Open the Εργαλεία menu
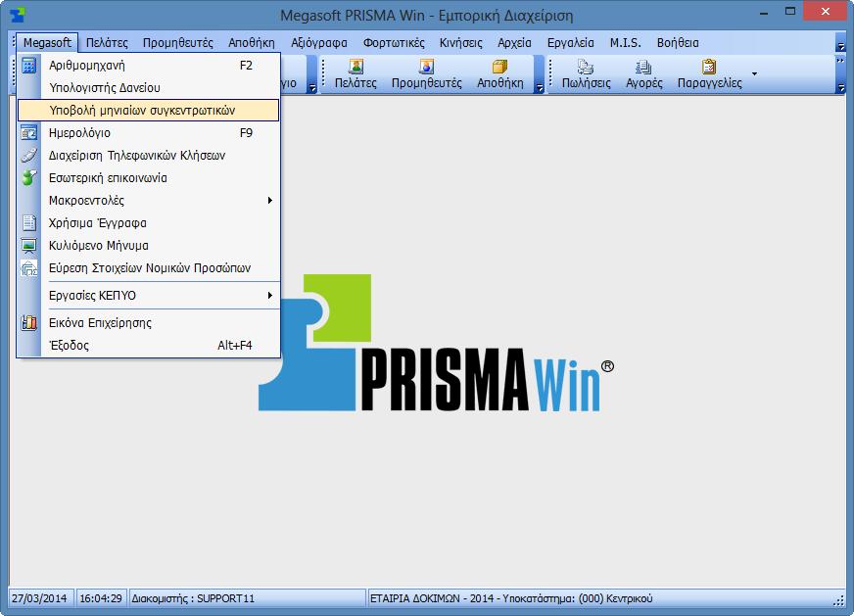 (571, 42)
